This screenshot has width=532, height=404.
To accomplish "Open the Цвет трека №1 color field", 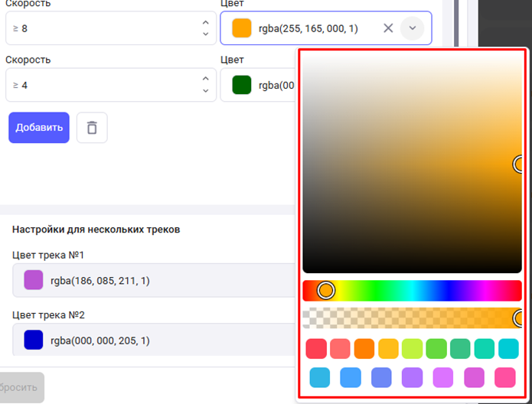I will (x=153, y=280).
